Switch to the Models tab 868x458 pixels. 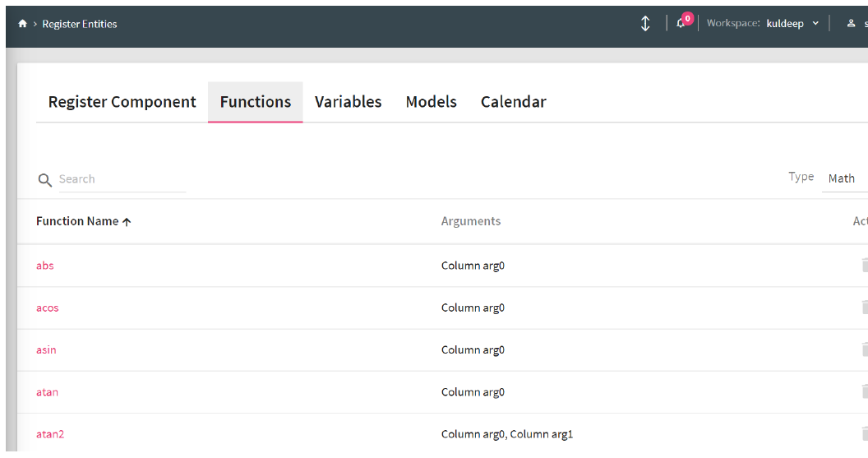[431, 102]
